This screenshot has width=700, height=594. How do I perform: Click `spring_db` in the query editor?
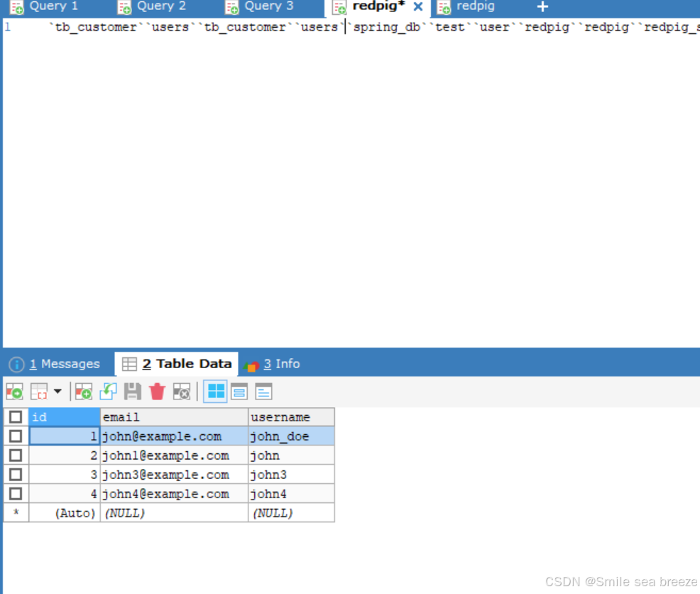[x=387, y=27]
